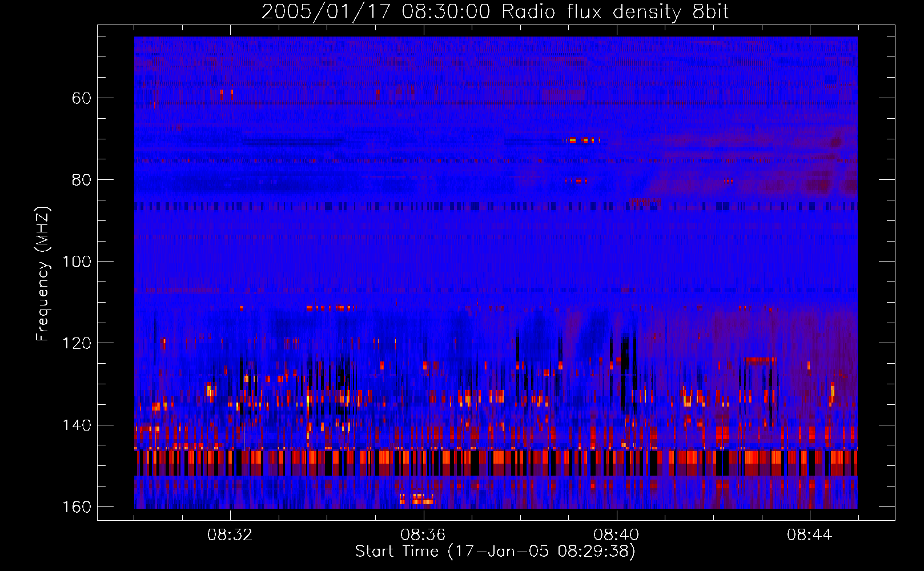This screenshot has height=571, width=924.
Task: Click the 140 frequency tick label
Action: point(77,425)
